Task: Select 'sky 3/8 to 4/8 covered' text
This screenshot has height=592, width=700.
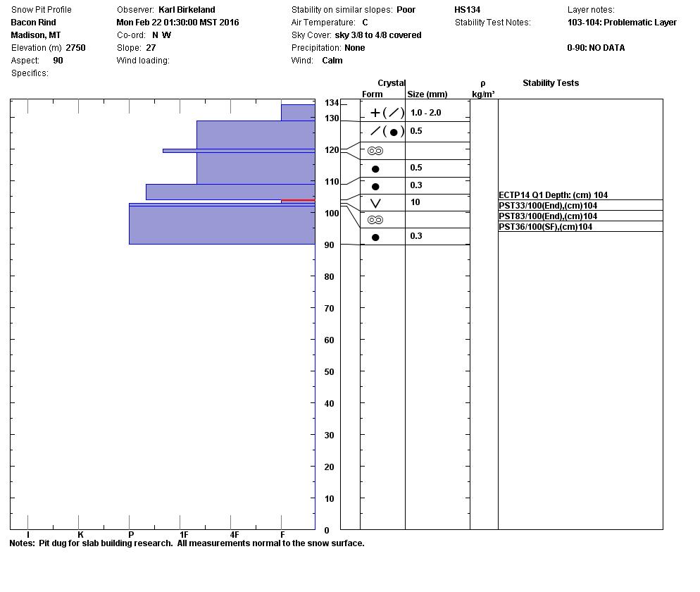Action: pos(378,35)
